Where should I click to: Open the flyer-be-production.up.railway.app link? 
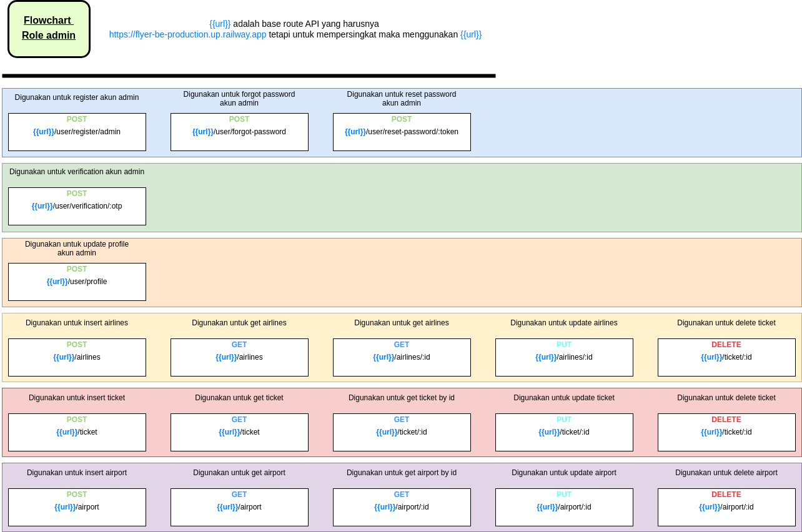[187, 34]
